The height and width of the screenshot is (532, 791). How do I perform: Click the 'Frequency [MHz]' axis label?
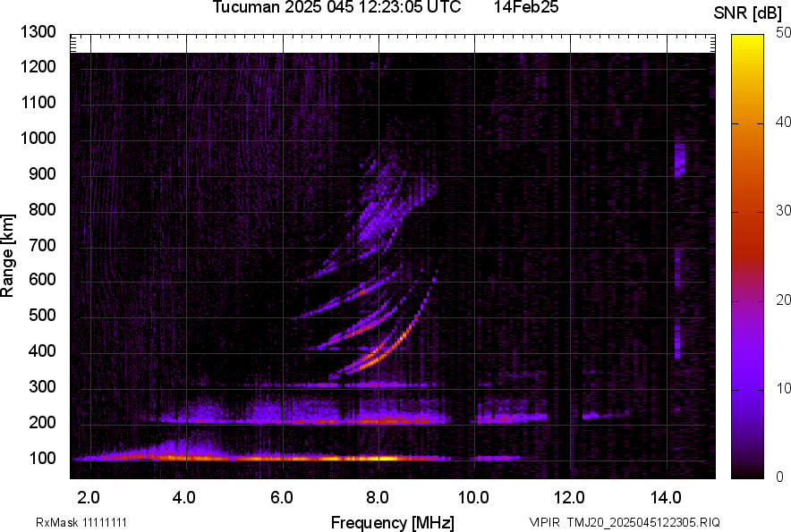(x=393, y=522)
